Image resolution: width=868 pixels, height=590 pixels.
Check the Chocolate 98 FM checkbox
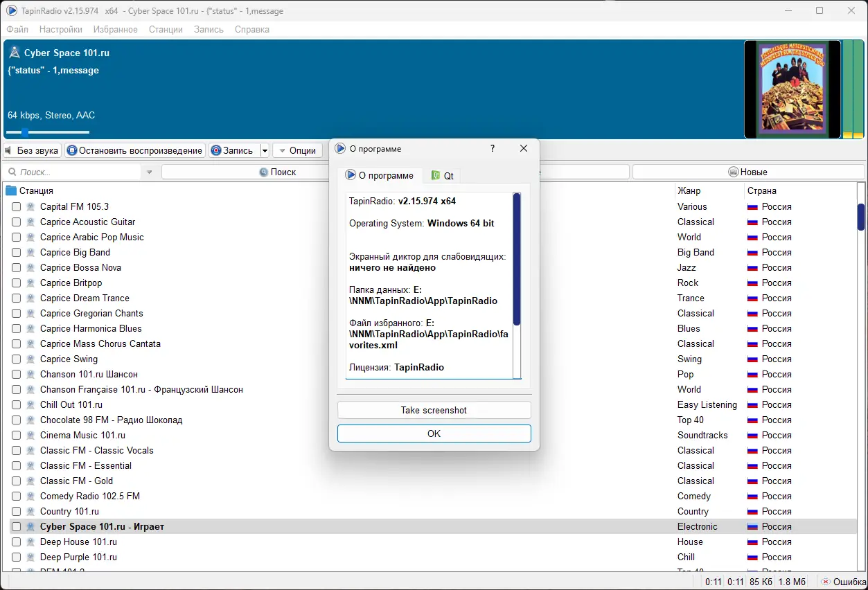click(x=16, y=420)
